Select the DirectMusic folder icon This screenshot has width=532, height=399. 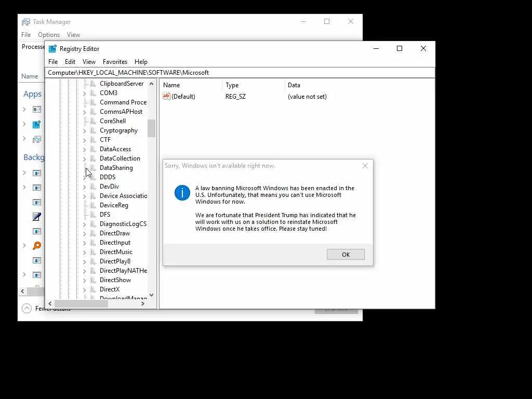pos(94,252)
